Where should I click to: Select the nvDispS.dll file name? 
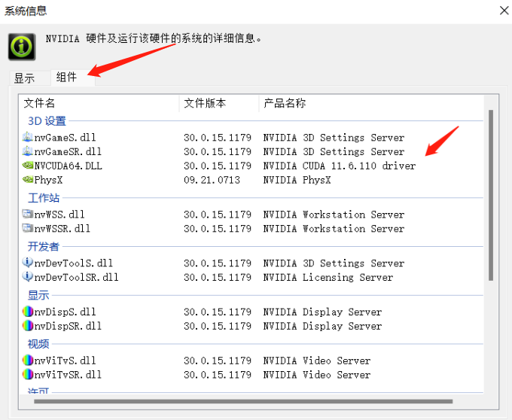click(x=66, y=312)
